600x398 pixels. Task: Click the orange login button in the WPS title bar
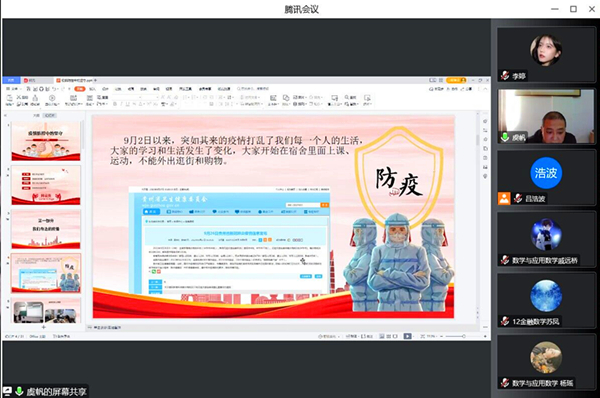point(456,80)
